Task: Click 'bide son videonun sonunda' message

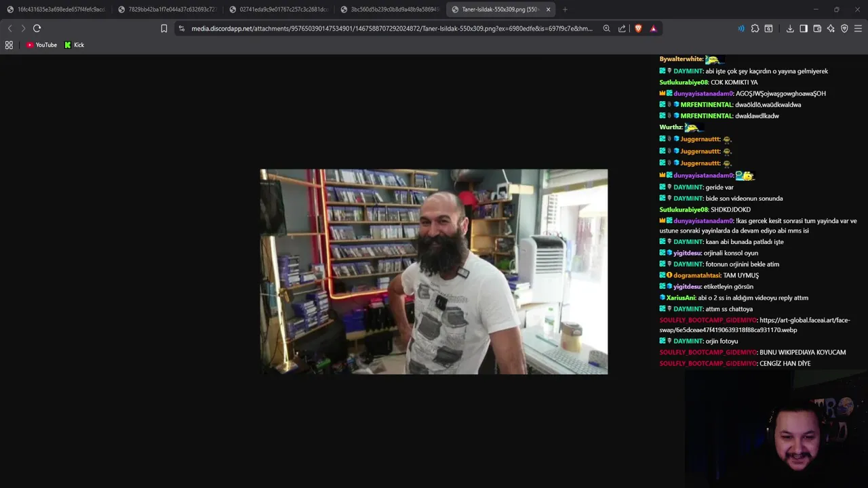Action: pyautogui.click(x=744, y=199)
